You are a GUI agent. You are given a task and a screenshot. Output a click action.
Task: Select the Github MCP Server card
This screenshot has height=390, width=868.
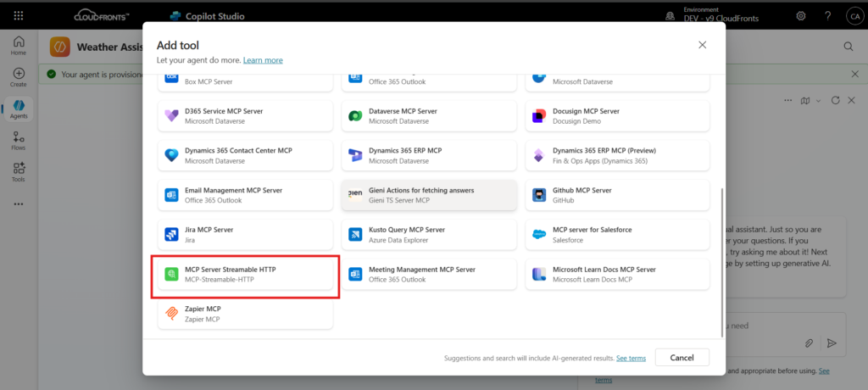tap(617, 195)
